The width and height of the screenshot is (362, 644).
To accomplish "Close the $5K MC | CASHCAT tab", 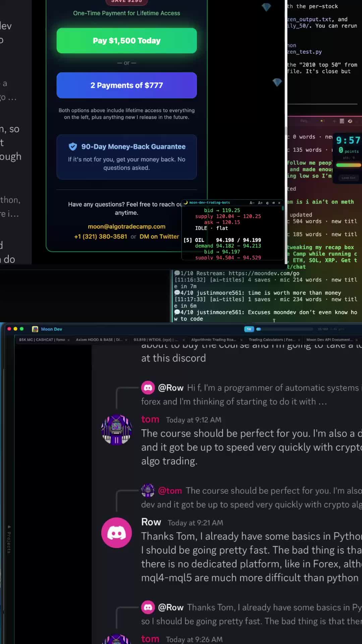I will [x=68, y=340].
